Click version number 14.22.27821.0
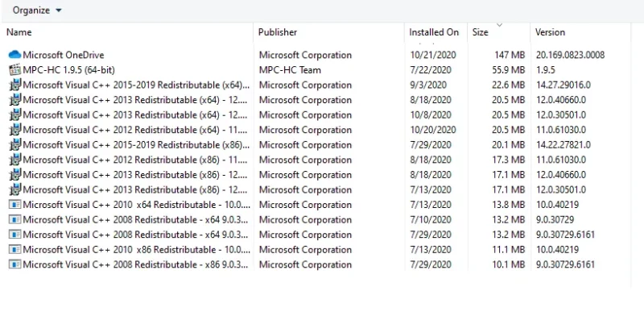 point(563,144)
